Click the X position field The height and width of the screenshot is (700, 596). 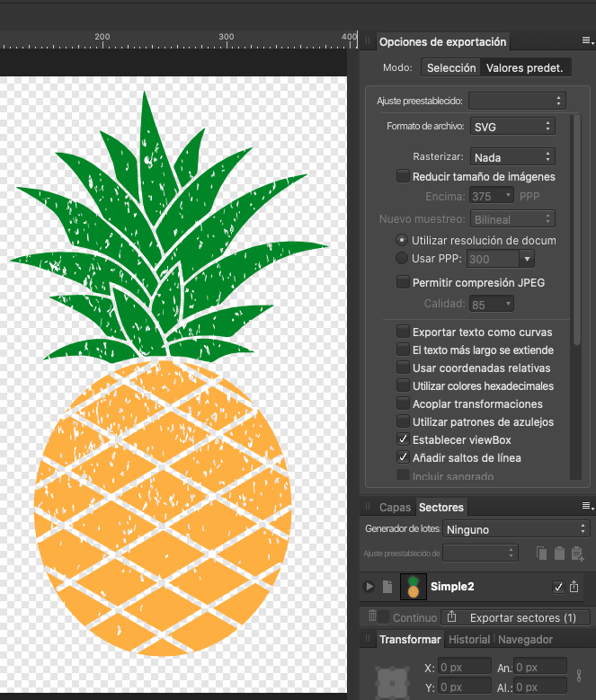(464, 667)
